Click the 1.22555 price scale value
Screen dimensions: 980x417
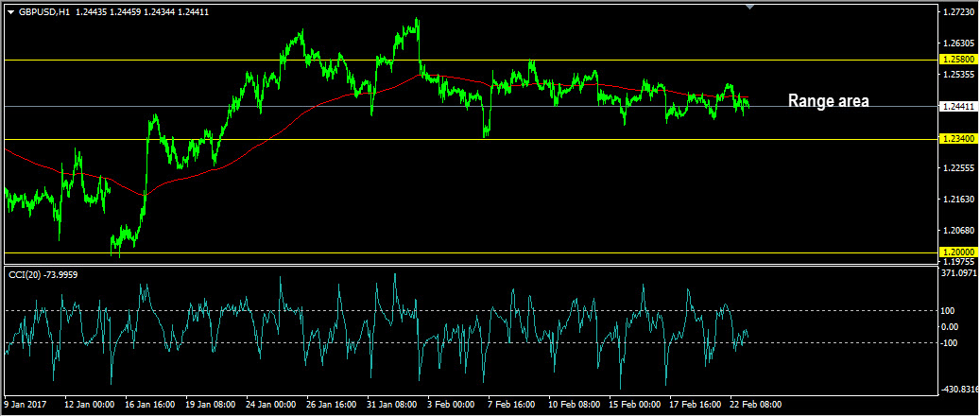pyautogui.click(x=958, y=168)
